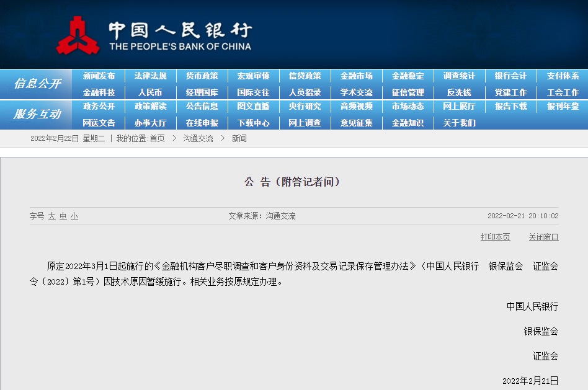
Task: Open 银行会计 menu item
Action: [x=510, y=76]
